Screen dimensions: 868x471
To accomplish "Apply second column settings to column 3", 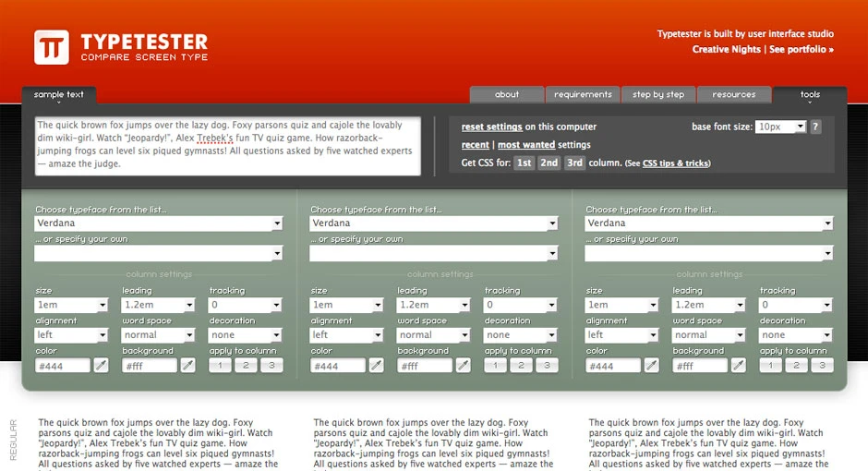I will pyautogui.click(x=547, y=366).
